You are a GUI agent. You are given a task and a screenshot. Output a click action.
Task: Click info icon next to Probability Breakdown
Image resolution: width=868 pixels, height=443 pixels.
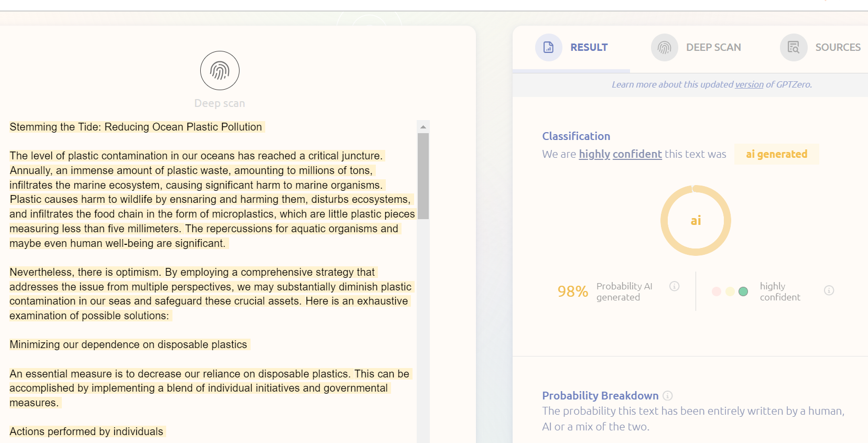(667, 396)
